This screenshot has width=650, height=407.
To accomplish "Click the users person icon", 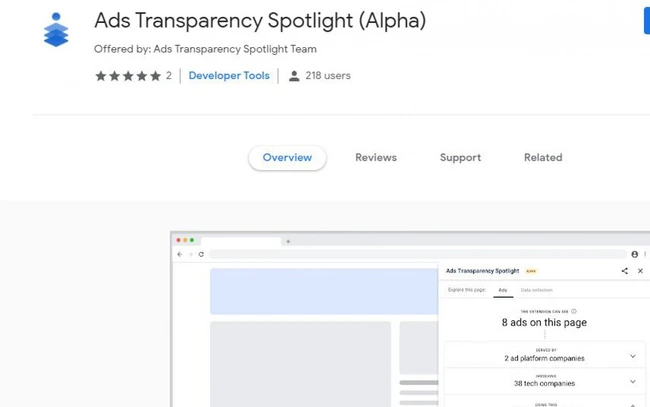I will (294, 76).
